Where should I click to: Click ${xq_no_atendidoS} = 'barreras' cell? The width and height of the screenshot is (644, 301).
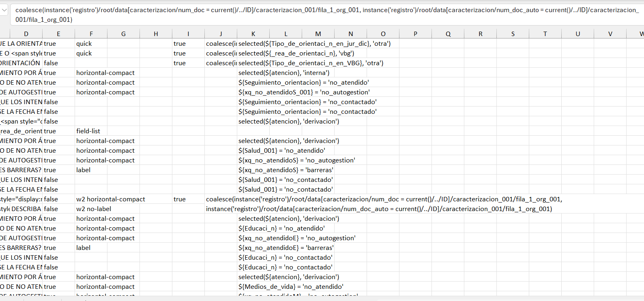coord(286,170)
